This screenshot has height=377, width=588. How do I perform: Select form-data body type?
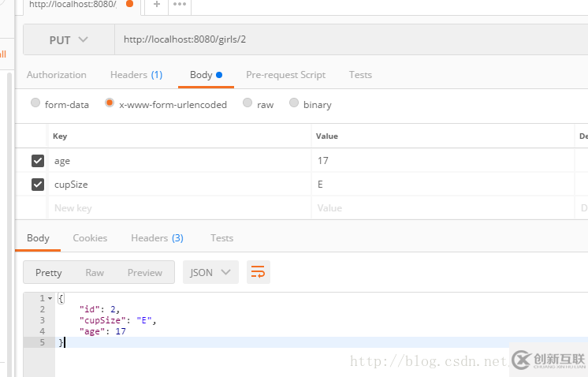(x=35, y=103)
